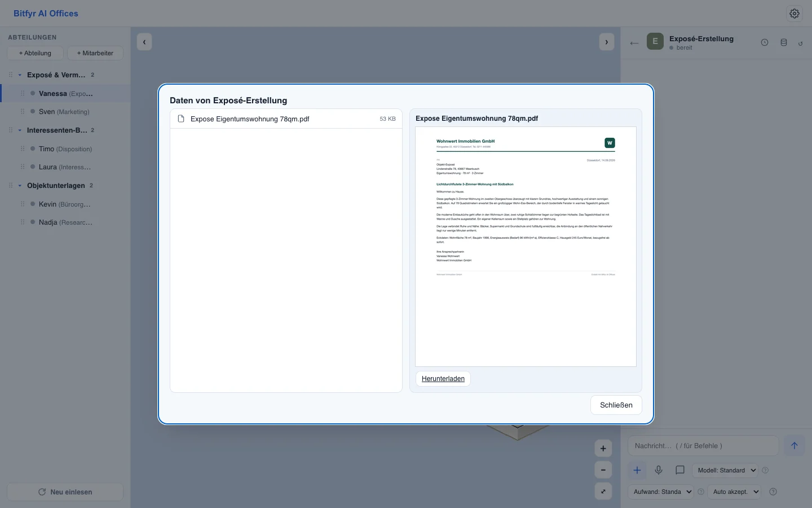Open help icon next to Modell dropdown

pyautogui.click(x=765, y=470)
